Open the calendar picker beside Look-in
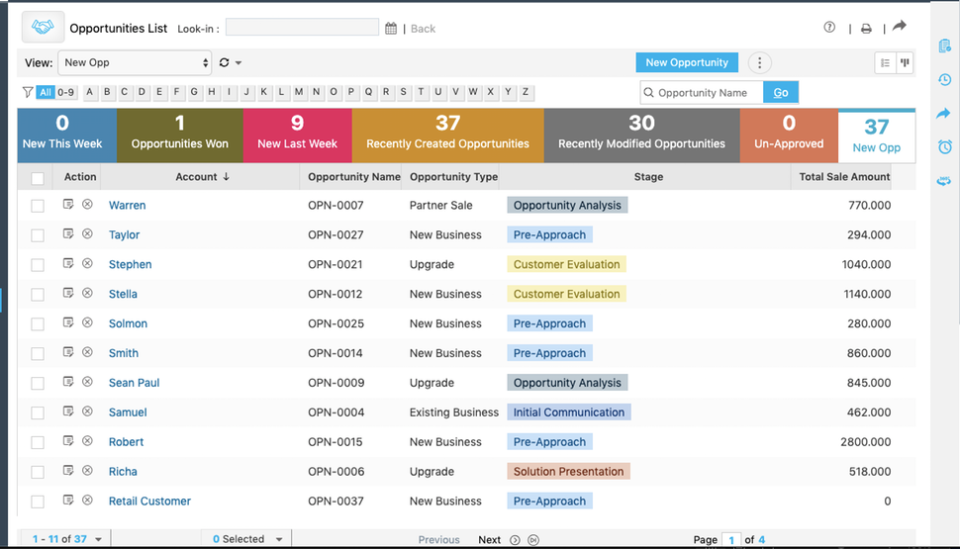Screen dimensions: 960x549 tap(391, 29)
